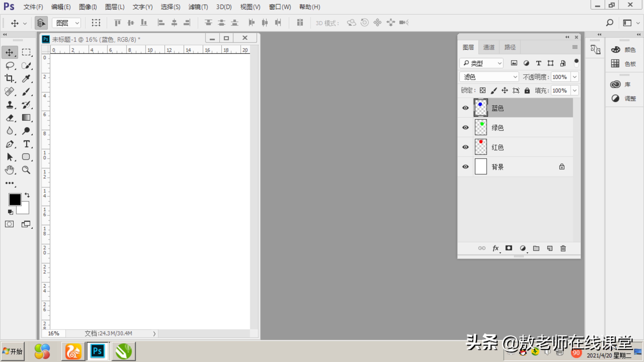This screenshot has height=362, width=644.
Task: Hide the 绿色 layer
Action: coord(465,127)
